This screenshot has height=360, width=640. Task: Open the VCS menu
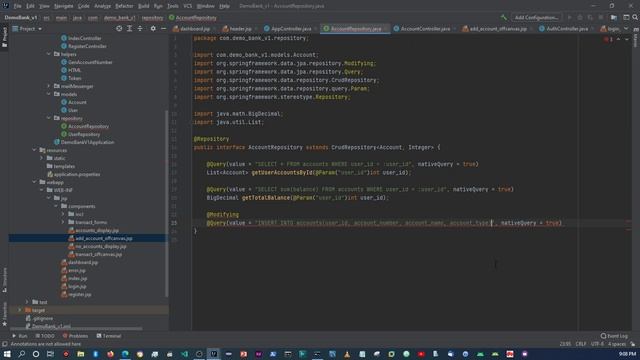coord(187,6)
